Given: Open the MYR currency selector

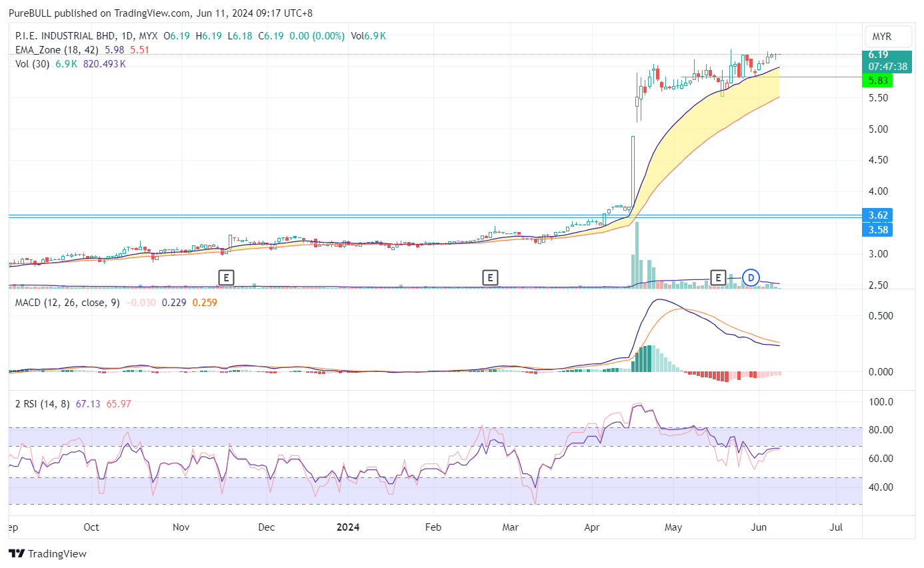Looking at the screenshot, I should 887,36.
